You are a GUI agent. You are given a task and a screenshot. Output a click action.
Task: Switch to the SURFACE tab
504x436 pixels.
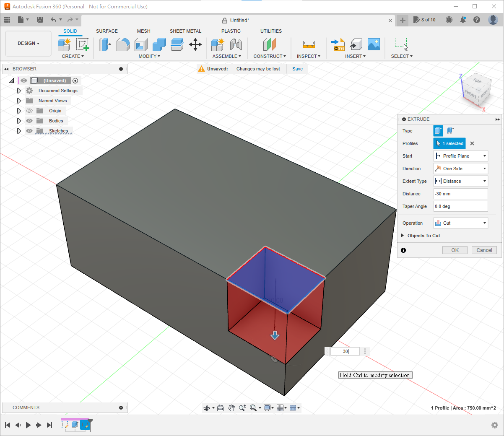click(x=107, y=31)
